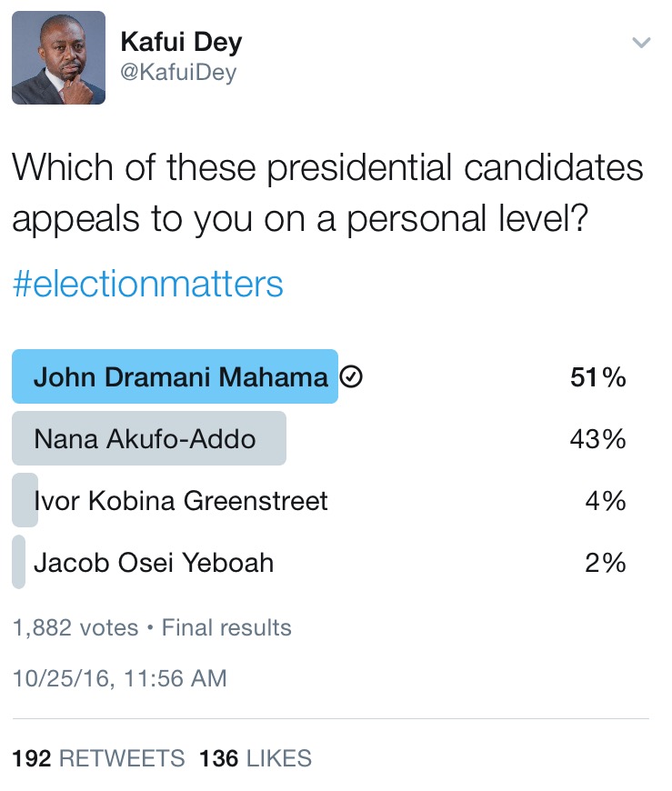This screenshot has height=791, width=672.
Task: Click the 4% result figure
Action: (606, 500)
